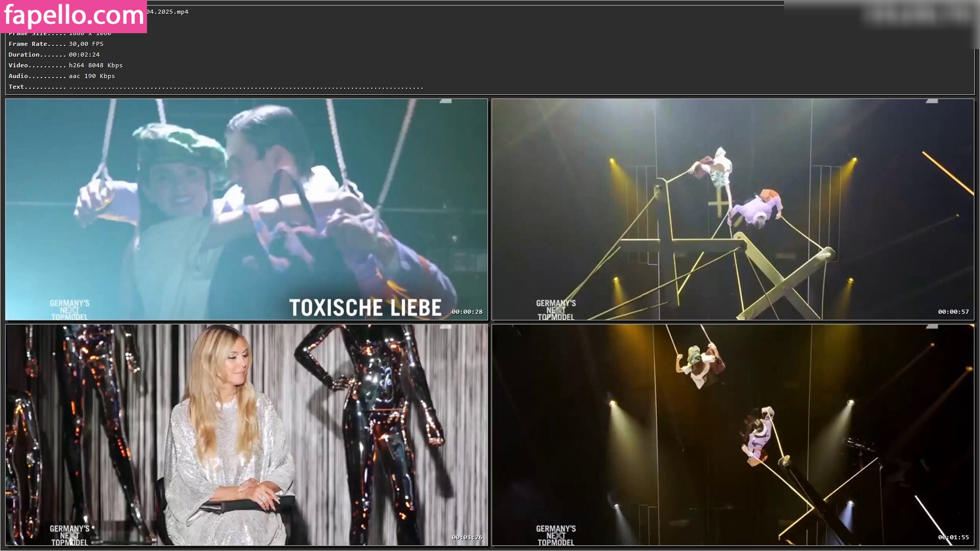The height and width of the screenshot is (551, 980).
Task: Click the blurred area at top right
Action: click(919, 15)
